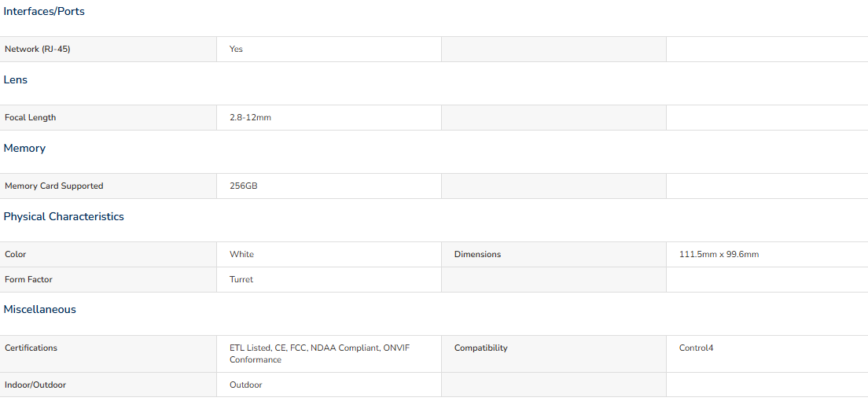This screenshot has height=405, width=868.
Task: Click the Lens section heading
Action: pyautogui.click(x=16, y=79)
